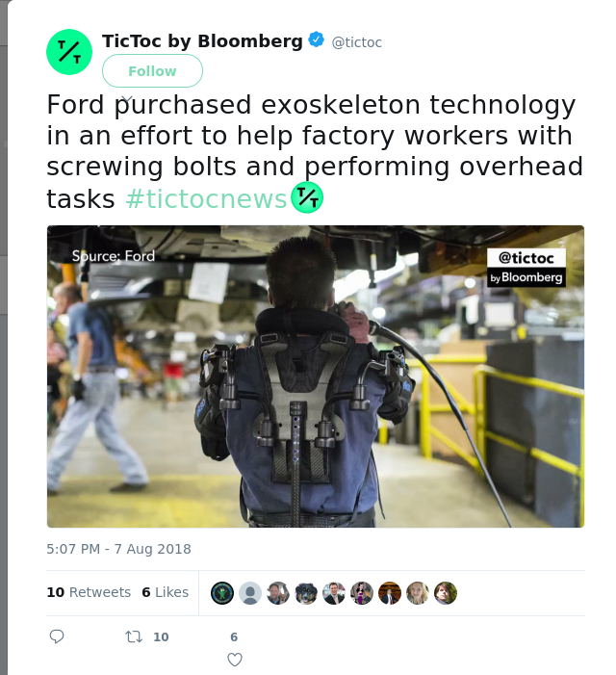This screenshot has width=616, height=675.
Task: Open the last liker avatar in row
Action: coord(446,593)
